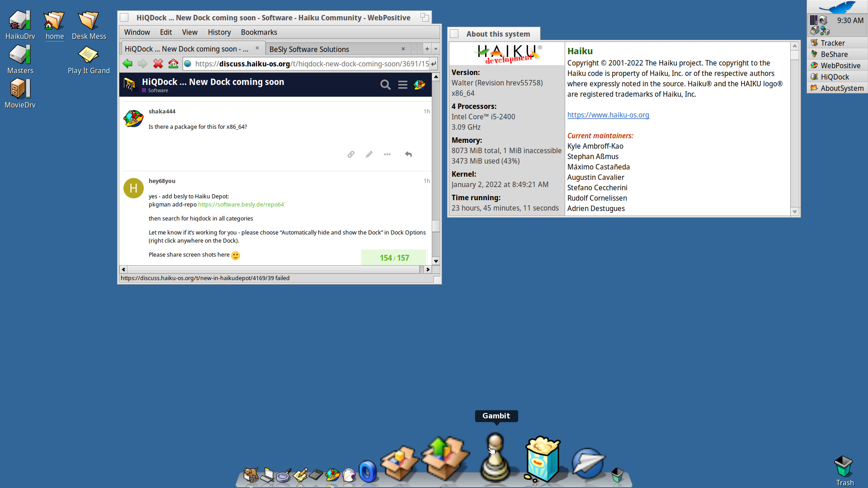Open the forum hamburger menu

402,84
